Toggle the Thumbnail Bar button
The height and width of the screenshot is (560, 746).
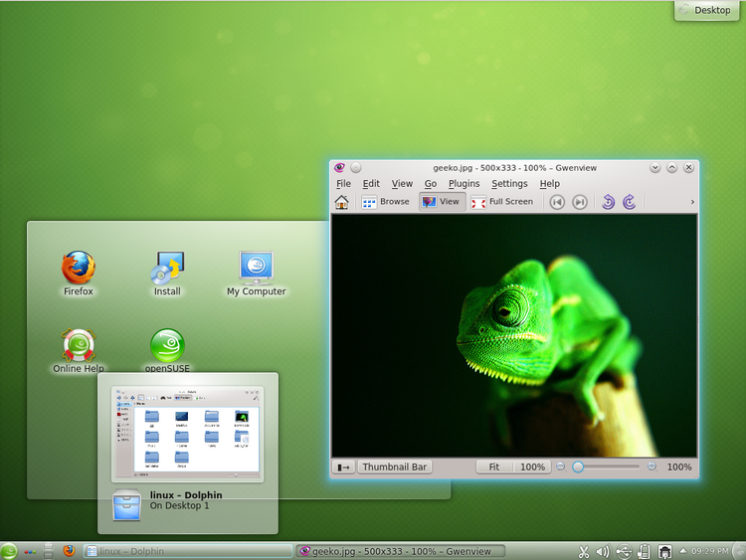pos(394,467)
